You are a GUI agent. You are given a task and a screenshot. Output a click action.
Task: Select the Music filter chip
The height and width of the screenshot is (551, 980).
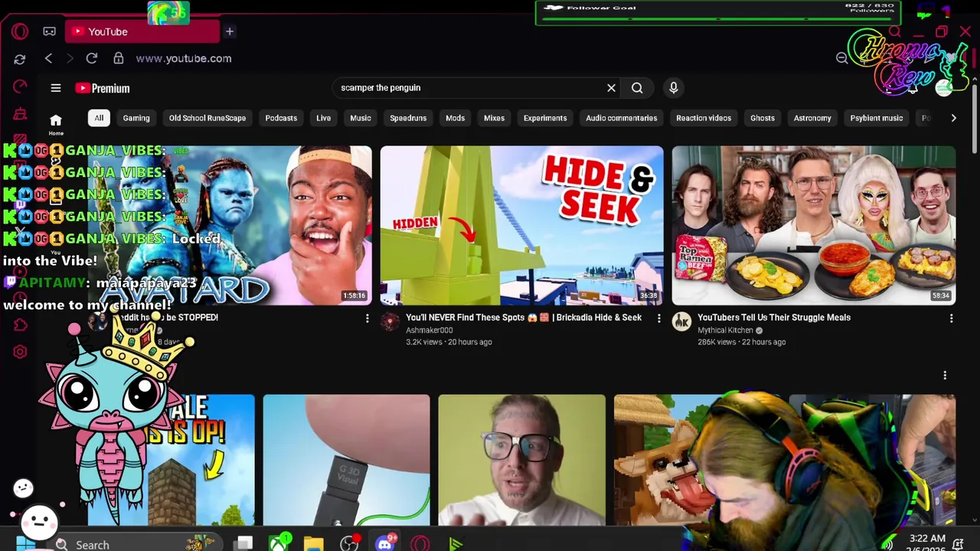tap(361, 118)
